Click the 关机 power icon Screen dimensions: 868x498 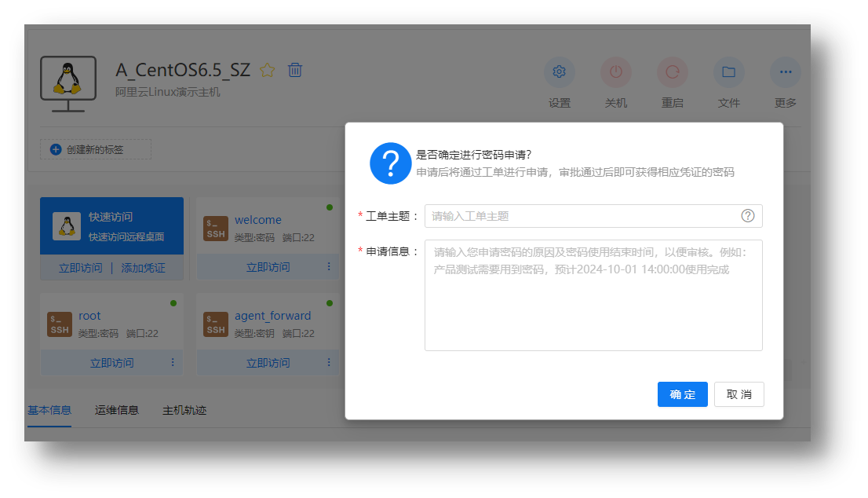pyautogui.click(x=616, y=72)
